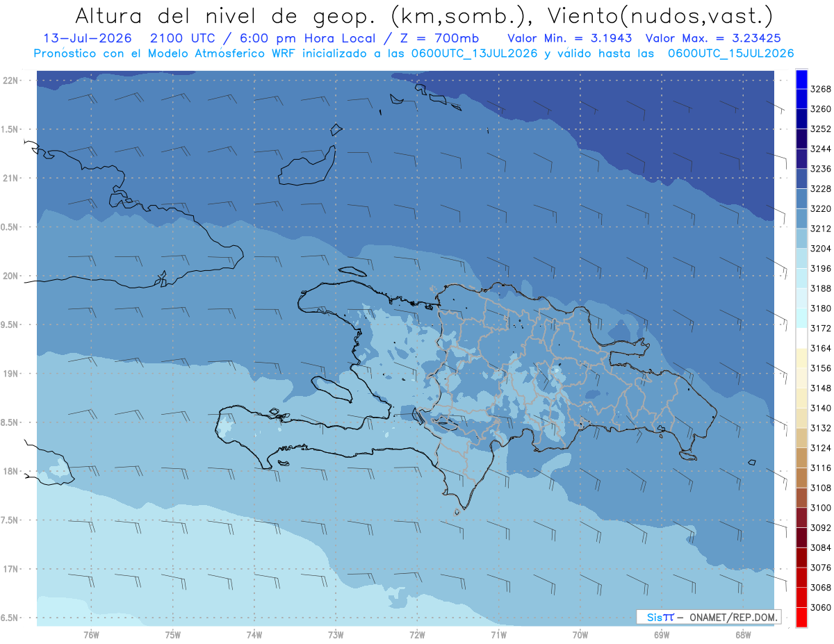Click the "3060" colorbar value
834x644 pixels.
pyautogui.click(x=821, y=607)
